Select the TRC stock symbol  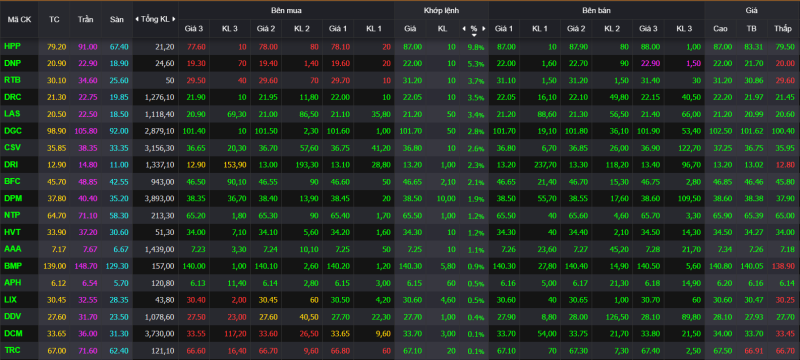pyautogui.click(x=12, y=350)
